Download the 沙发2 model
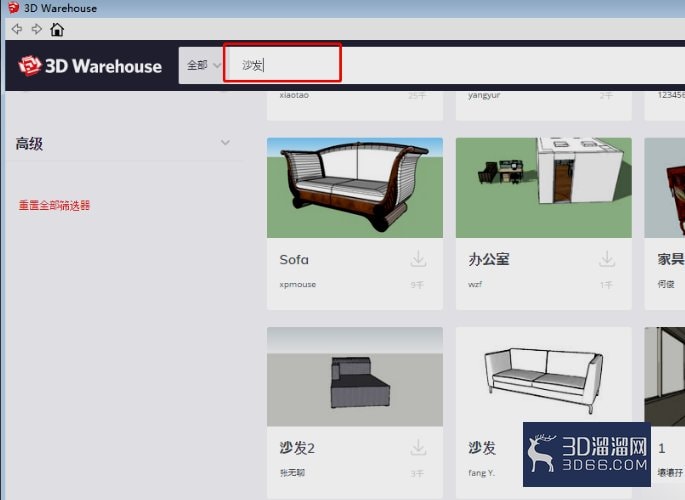 point(418,448)
